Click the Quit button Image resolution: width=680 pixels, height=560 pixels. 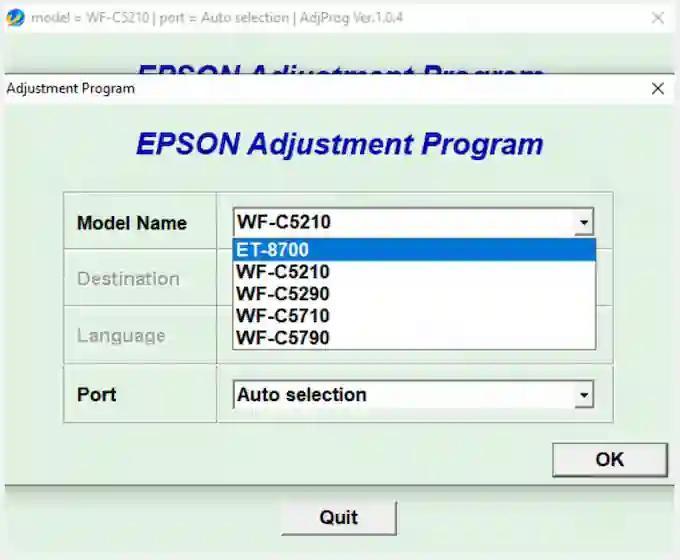tap(339, 517)
